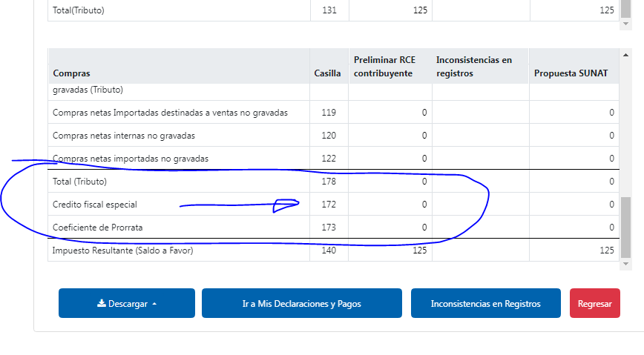Click casilla 172 cell
The image size is (644, 355).
pos(329,205)
